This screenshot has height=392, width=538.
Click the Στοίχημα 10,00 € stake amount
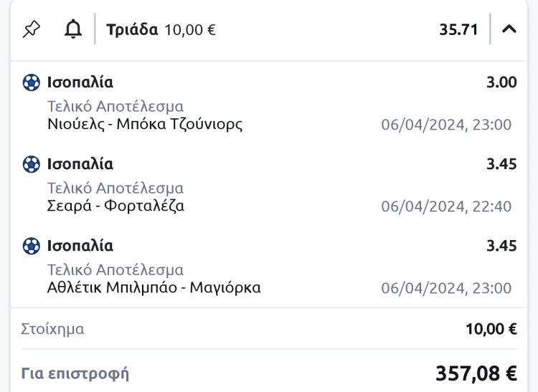point(491,330)
